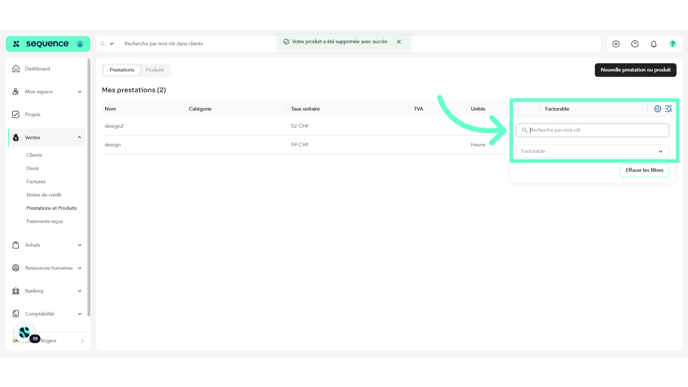Click the 59 CHF rate cell
The width and height of the screenshot is (688, 387).
(x=300, y=145)
